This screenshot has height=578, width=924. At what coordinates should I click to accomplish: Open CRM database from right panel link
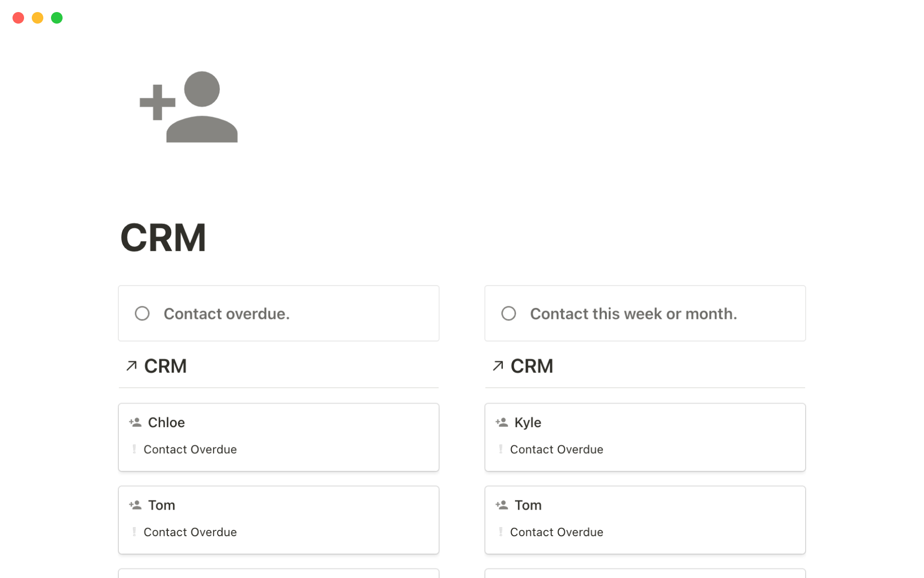click(530, 366)
